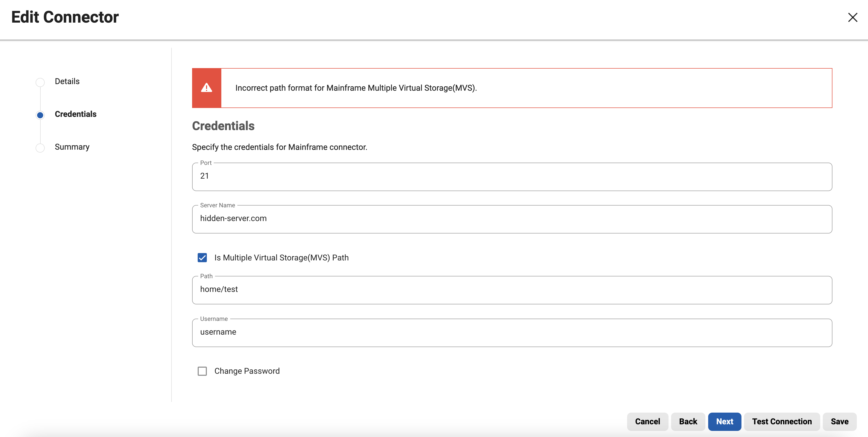Enable the Change Password checkbox
This screenshot has width=868, height=437.
202,371
